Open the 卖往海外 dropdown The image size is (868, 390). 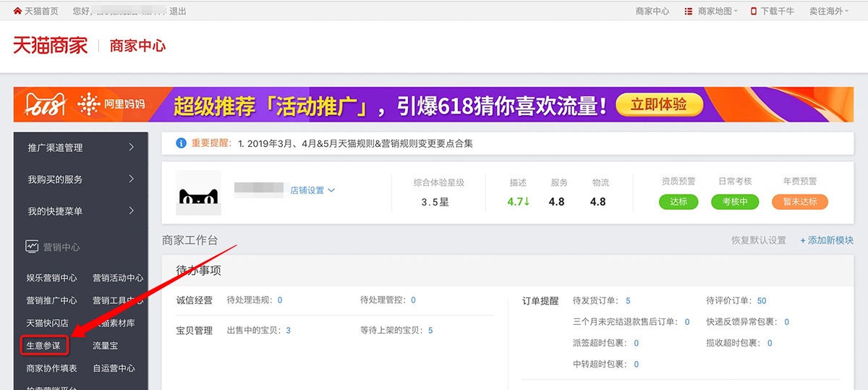click(x=829, y=11)
